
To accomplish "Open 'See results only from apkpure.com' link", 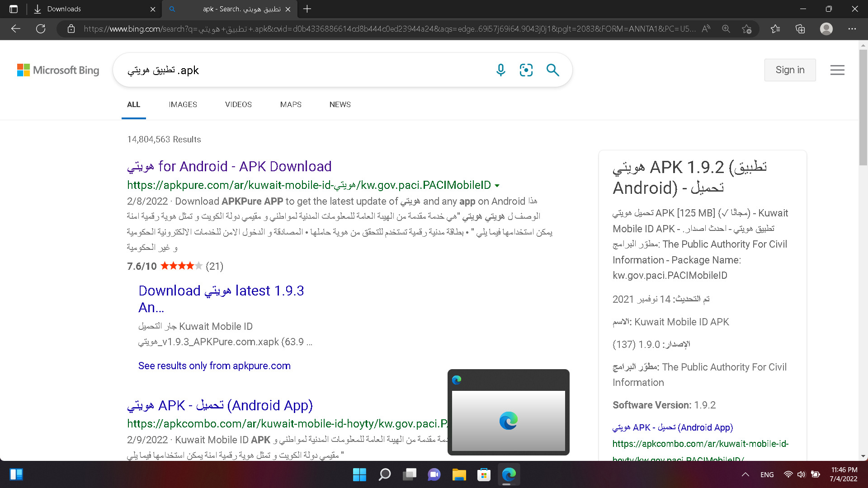I will [214, 366].
